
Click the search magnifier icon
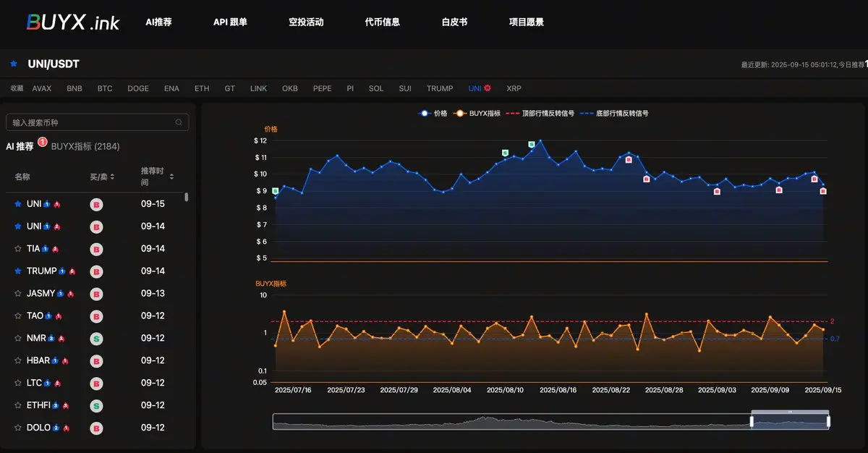click(179, 122)
